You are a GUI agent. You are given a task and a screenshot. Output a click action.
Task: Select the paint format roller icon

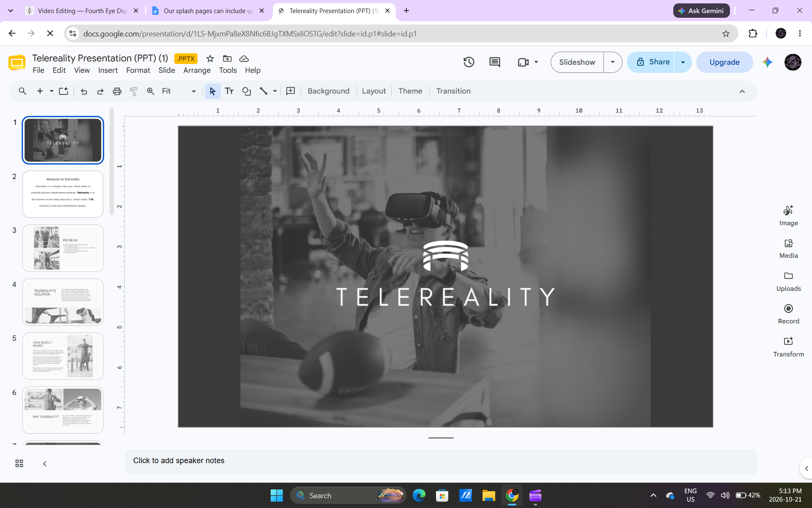pyautogui.click(x=134, y=91)
